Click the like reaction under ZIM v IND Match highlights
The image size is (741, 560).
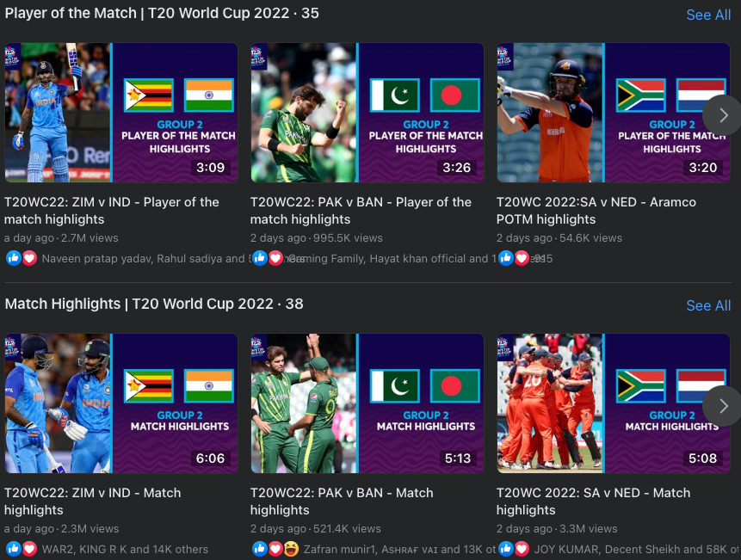pos(14,549)
